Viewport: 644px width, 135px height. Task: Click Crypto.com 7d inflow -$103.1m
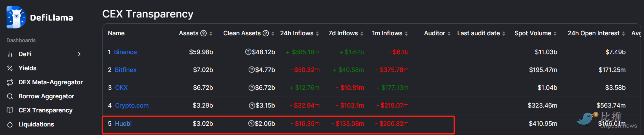[350, 106]
